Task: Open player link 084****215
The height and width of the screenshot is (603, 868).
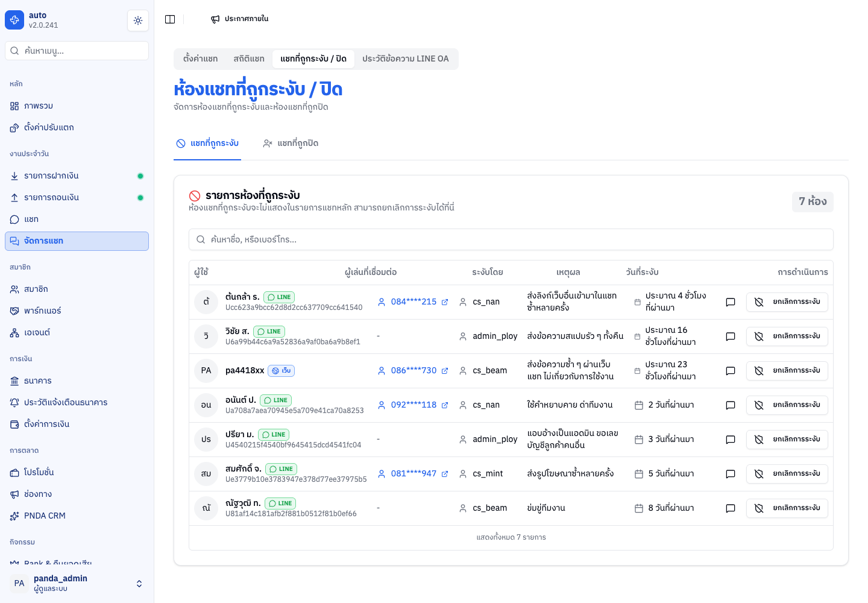Action: click(414, 302)
